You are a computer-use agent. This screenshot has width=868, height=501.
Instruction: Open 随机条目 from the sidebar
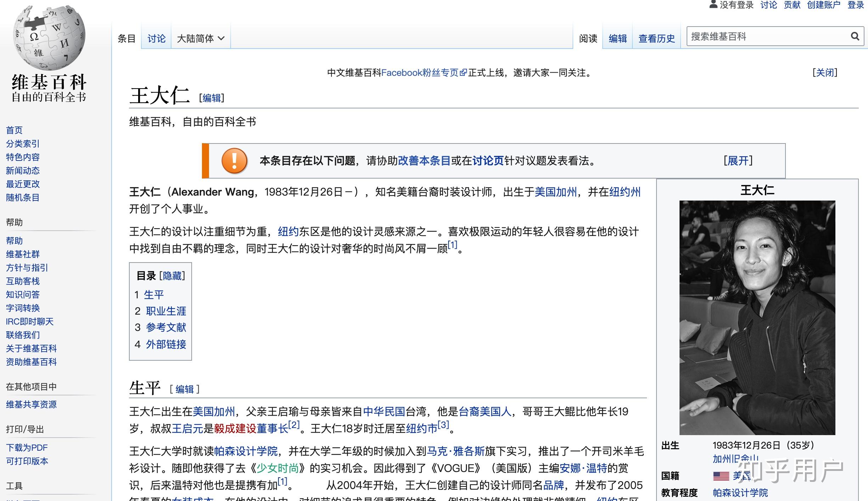pos(22,198)
